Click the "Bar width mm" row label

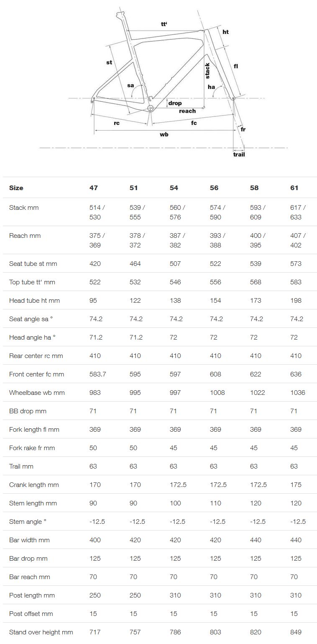click(x=29, y=540)
